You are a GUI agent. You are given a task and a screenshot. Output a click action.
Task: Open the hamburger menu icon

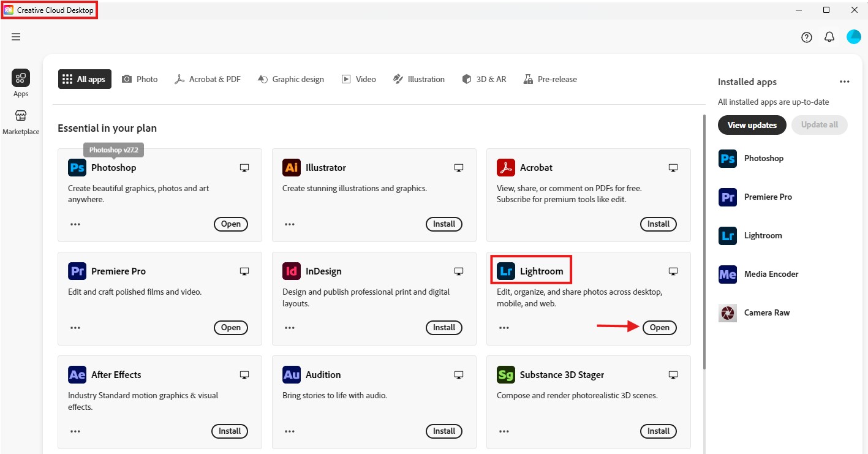click(16, 37)
